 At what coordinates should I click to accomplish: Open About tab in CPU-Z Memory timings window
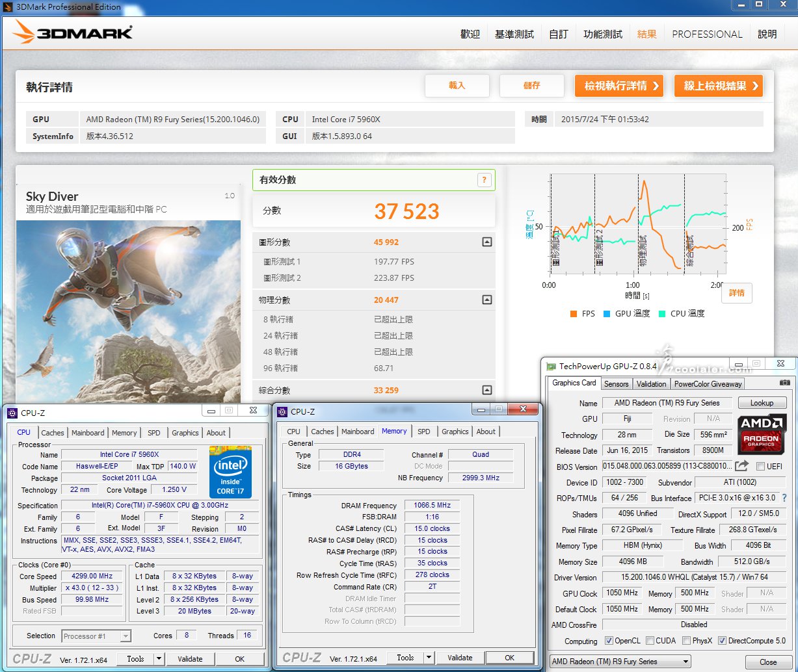pos(486,432)
